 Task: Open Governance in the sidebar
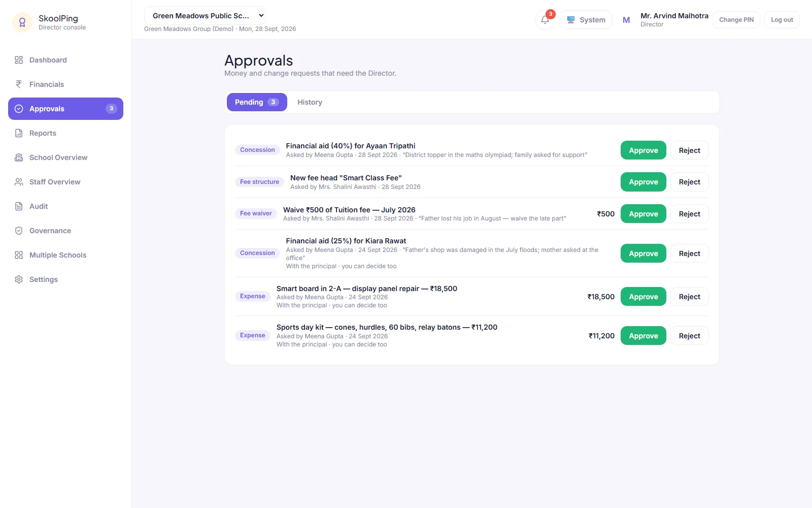(x=65, y=231)
